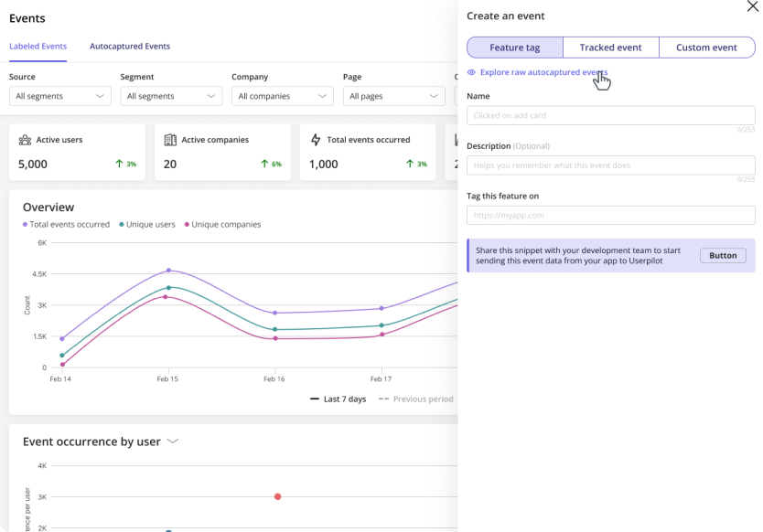
Task: Switch to the Labeled Events tab
Action: (x=38, y=47)
